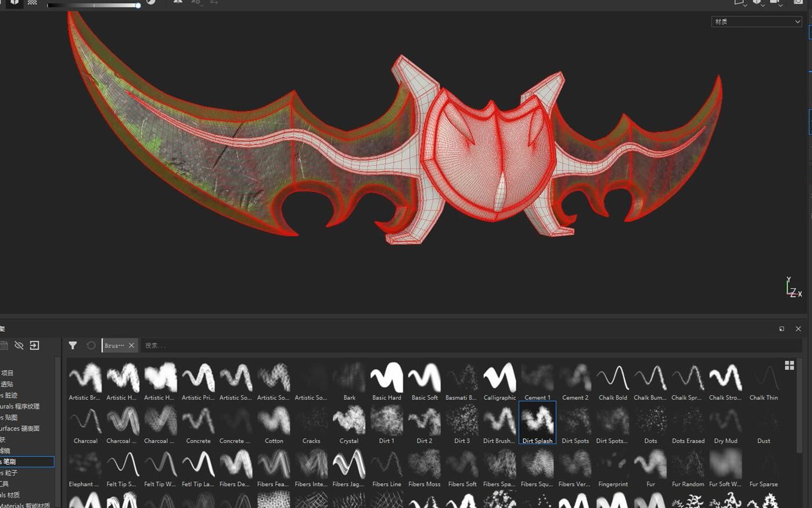
Task: Select the Cement 1 brush
Action: (537, 381)
